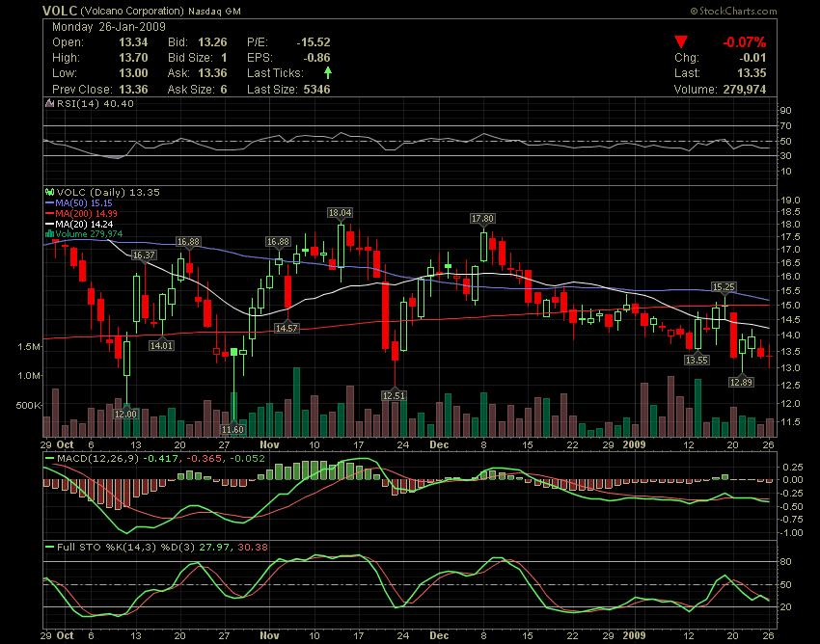Click the 17.80 price marker
820x644 pixels.
click(482, 219)
